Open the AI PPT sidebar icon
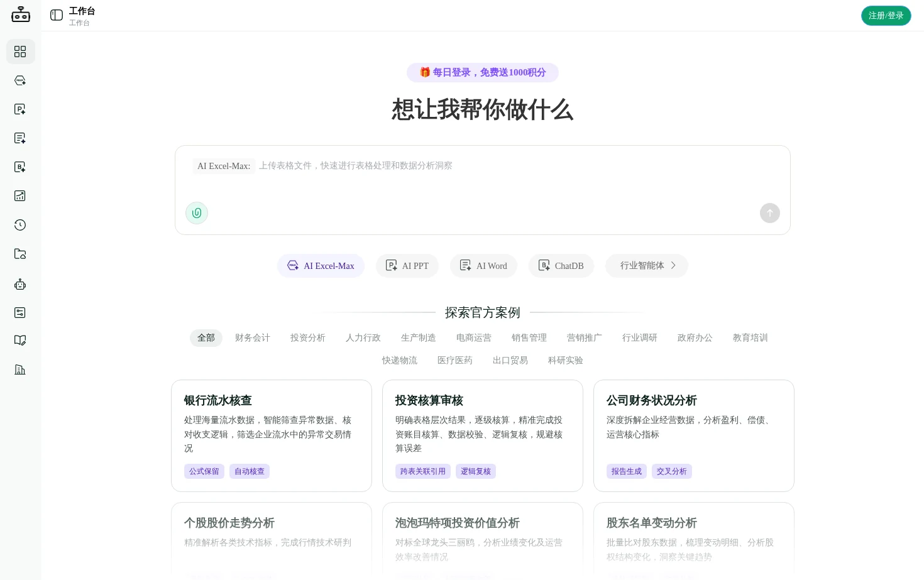Image resolution: width=924 pixels, height=580 pixels. (x=20, y=109)
